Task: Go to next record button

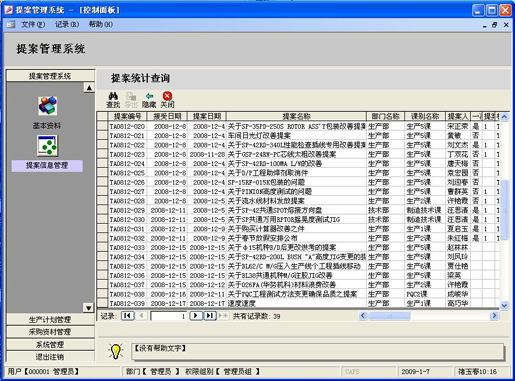Action: coord(196,316)
